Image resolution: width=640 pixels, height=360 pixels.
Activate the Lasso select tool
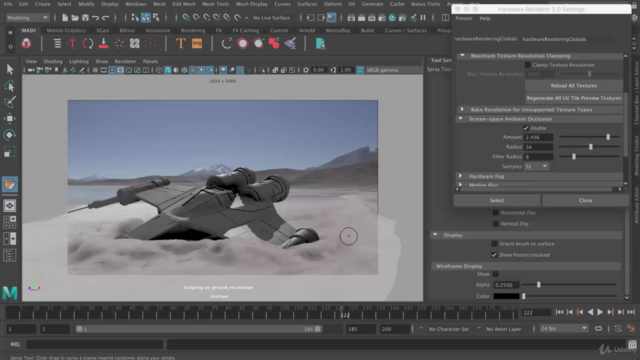coord(10,86)
